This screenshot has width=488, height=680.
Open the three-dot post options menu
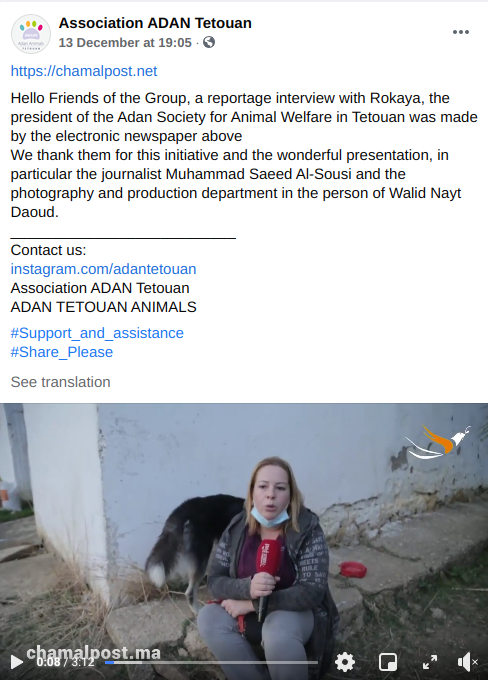tap(461, 32)
